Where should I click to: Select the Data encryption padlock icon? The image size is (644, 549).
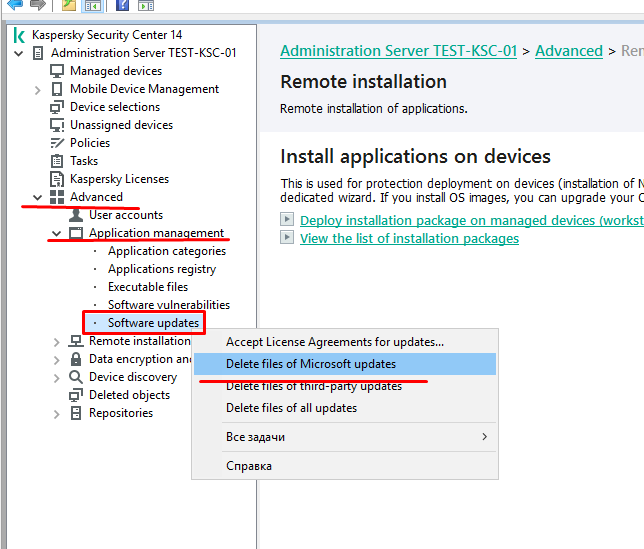[x=76, y=359]
